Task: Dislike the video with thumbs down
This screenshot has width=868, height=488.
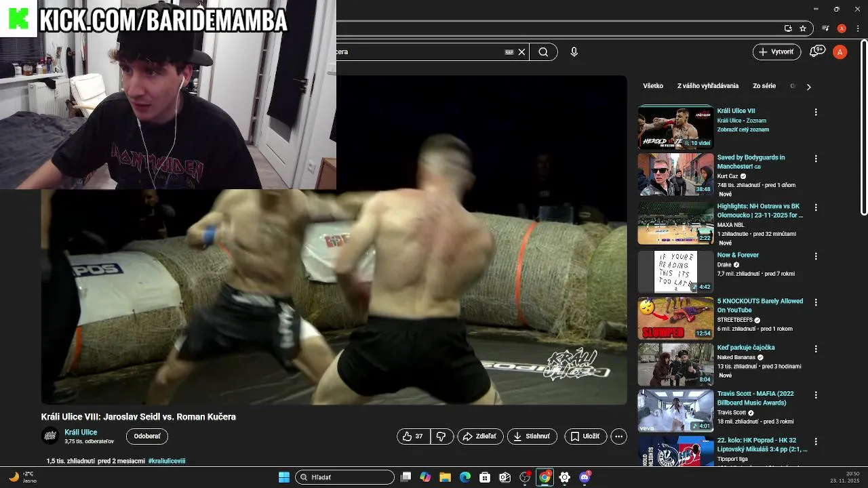Action: pos(441,436)
